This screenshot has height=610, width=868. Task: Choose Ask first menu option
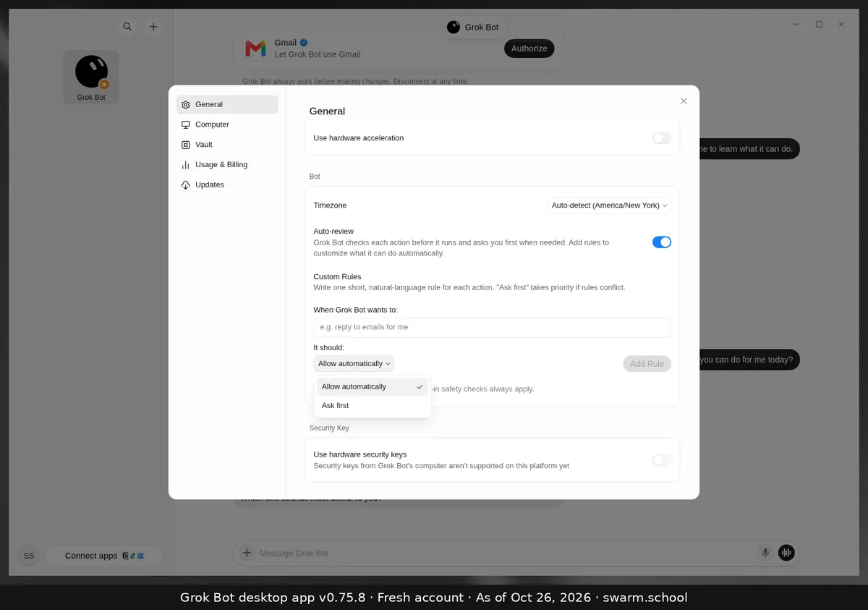coord(373,406)
